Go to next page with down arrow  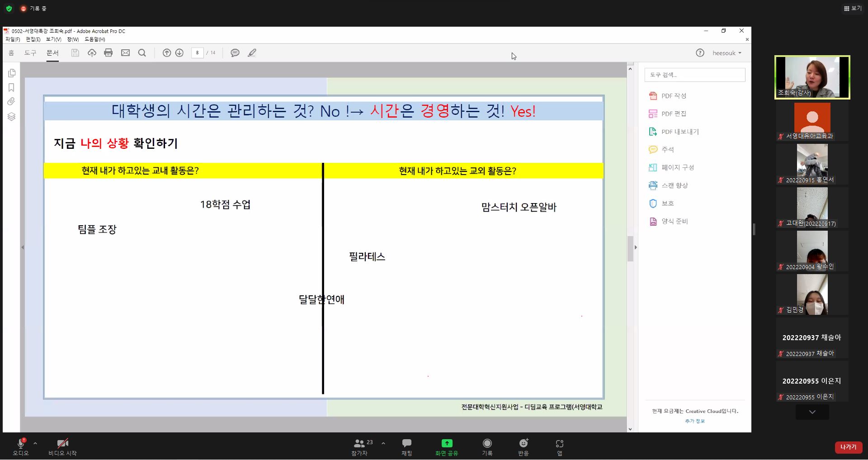179,53
